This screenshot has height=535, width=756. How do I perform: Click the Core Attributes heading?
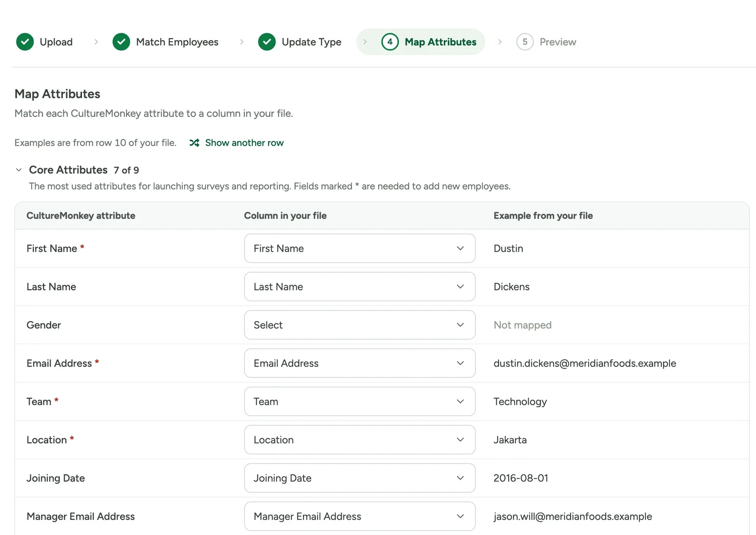68,170
